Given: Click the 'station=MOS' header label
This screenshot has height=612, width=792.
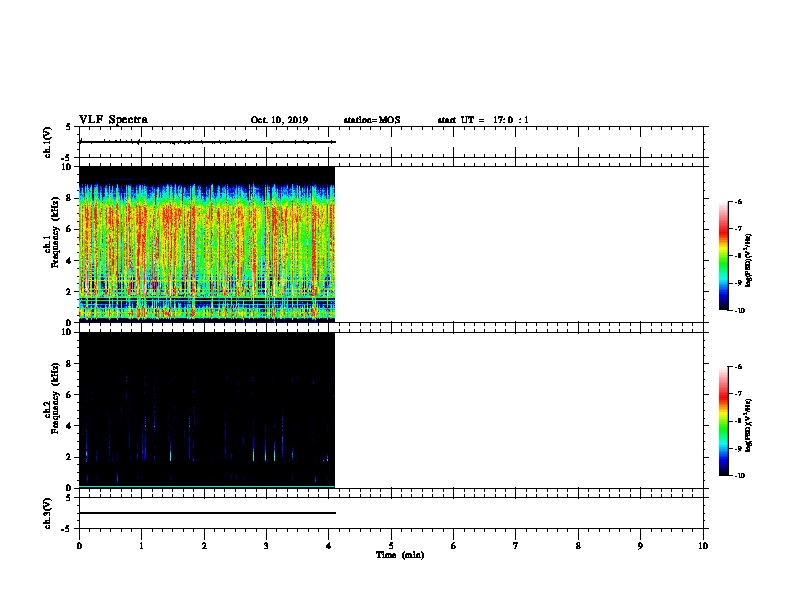Looking at the screenshot, I should 372,120.
